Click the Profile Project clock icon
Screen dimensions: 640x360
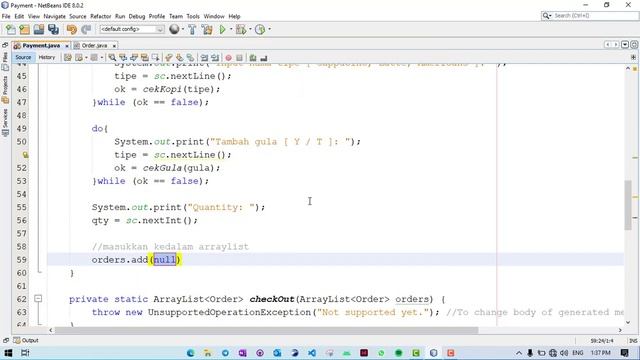(260, 29)
